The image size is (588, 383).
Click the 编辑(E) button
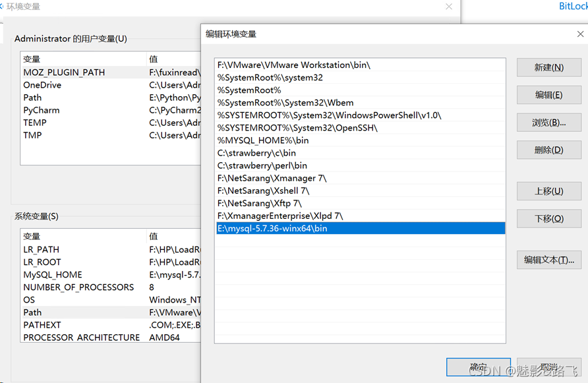[548, 95]
